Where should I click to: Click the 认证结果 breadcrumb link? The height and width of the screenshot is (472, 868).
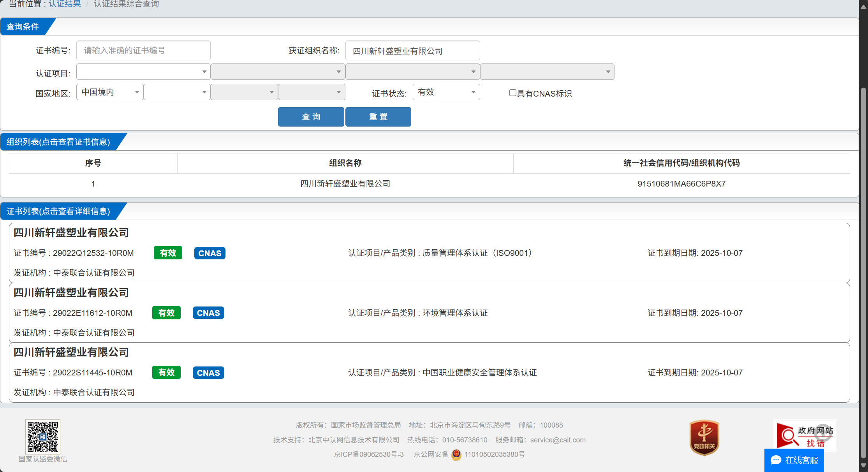pyautogui.click(x=65, y=4)
